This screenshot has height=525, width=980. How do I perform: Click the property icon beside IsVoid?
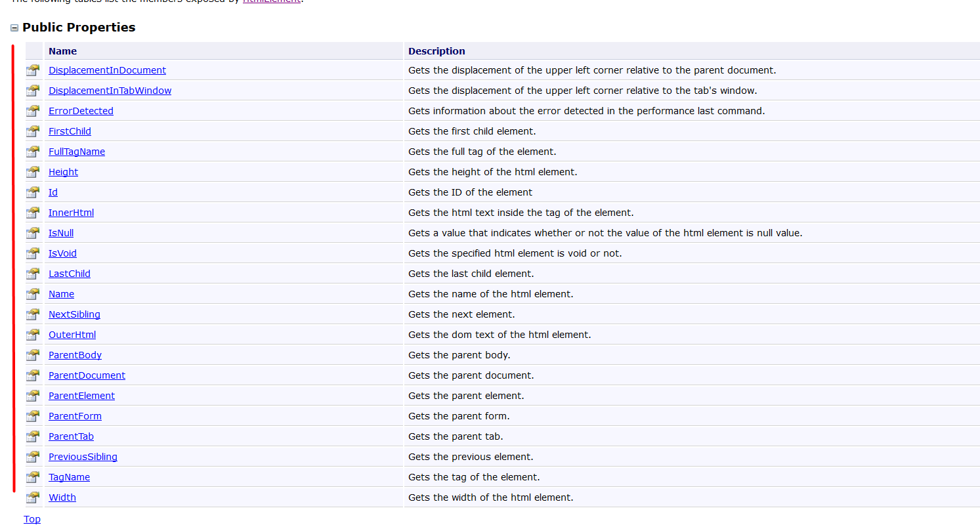33,253
